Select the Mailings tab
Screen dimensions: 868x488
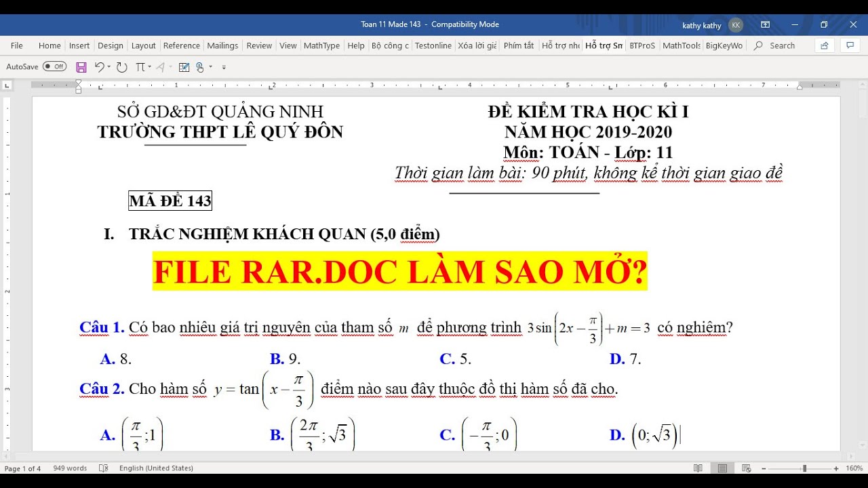(x=222, y=45)
